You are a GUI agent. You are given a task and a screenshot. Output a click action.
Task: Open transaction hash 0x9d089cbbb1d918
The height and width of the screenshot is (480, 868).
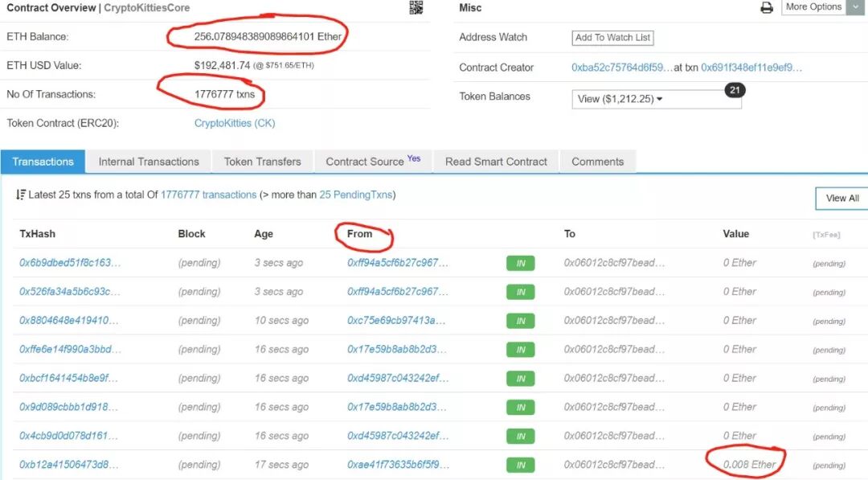[x=68, y=407]
